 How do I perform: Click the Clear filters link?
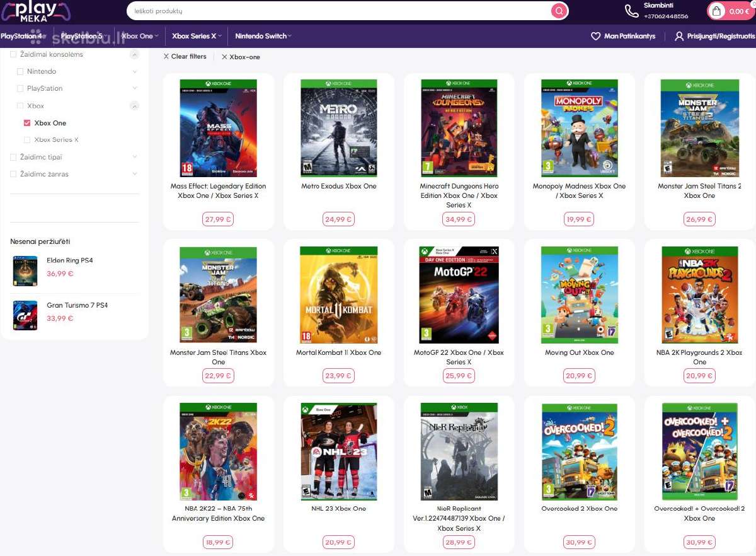188,56
